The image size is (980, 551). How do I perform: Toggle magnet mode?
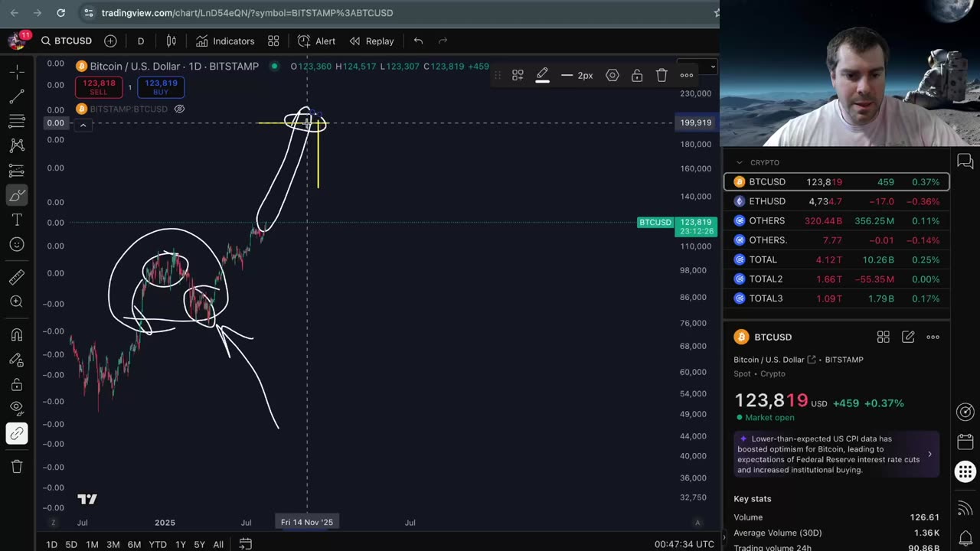coord(17,334)
